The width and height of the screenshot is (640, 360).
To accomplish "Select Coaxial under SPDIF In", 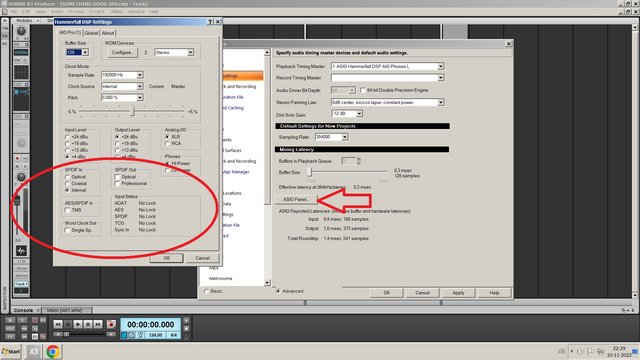I will pyautogui.click(x=67, y=184).
